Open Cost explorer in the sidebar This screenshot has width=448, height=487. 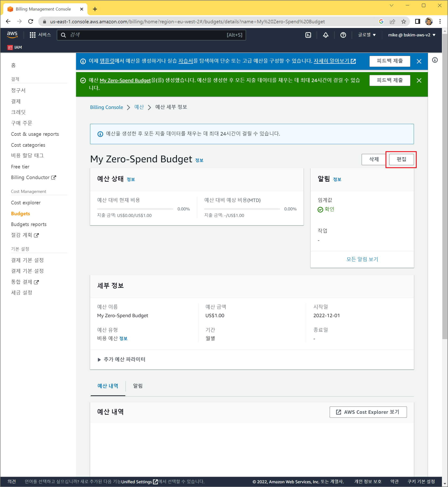coord(26,202)
